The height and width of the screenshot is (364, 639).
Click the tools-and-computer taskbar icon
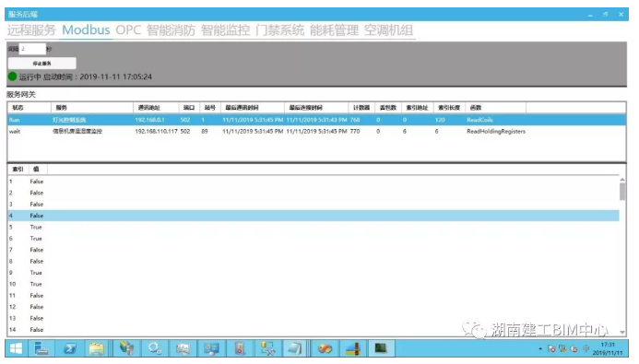(x=267, y=348)
